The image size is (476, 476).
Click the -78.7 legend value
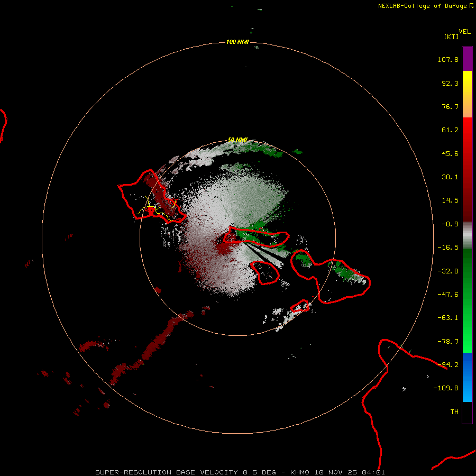coord(448,342)
